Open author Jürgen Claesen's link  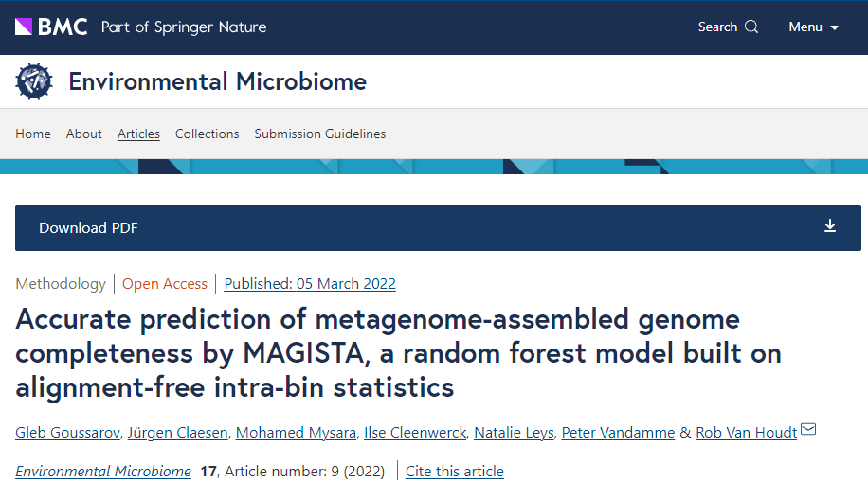point(178,433)
